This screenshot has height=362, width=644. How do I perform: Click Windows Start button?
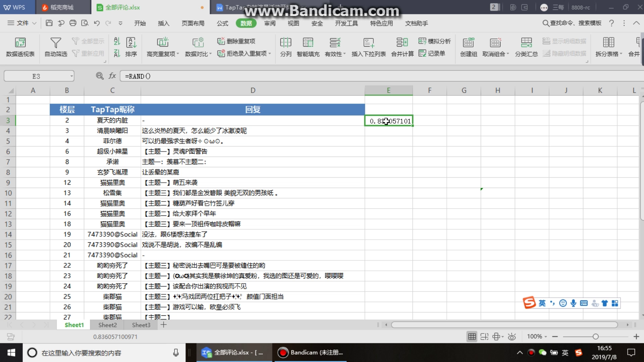[11, 353]
